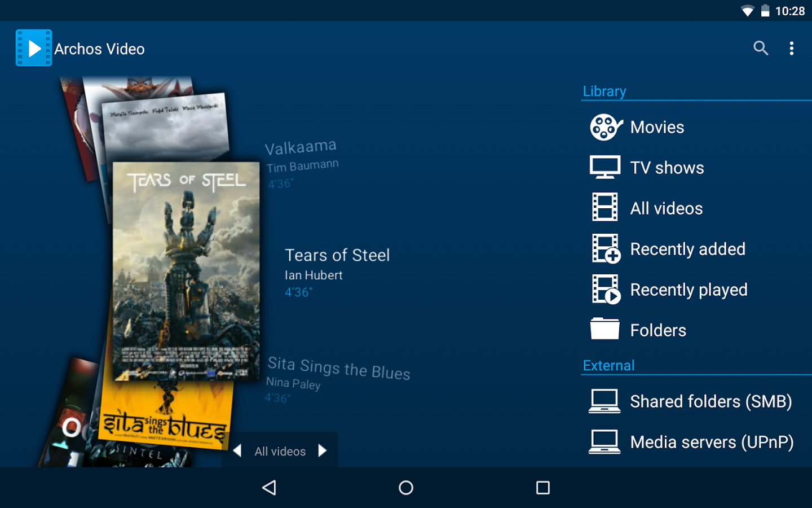This screenshot has height=508, width=812.
Task: Open the overflow menu with three dots
Action: click(791, 48)
